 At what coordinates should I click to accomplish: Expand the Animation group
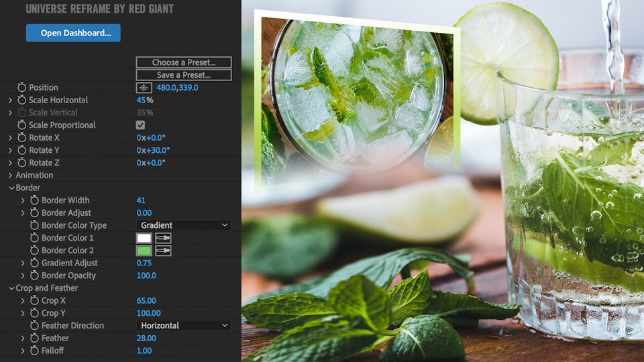[11, 176]
